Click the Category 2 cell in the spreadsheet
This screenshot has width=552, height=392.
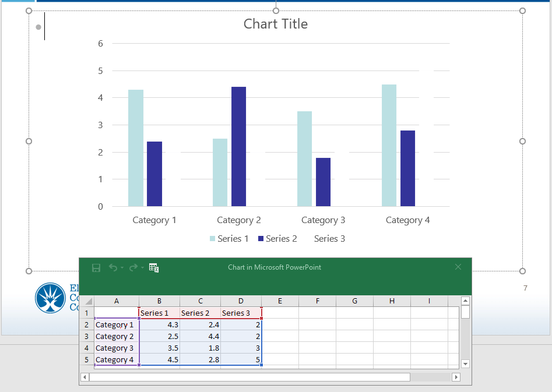tap(117, 336)
